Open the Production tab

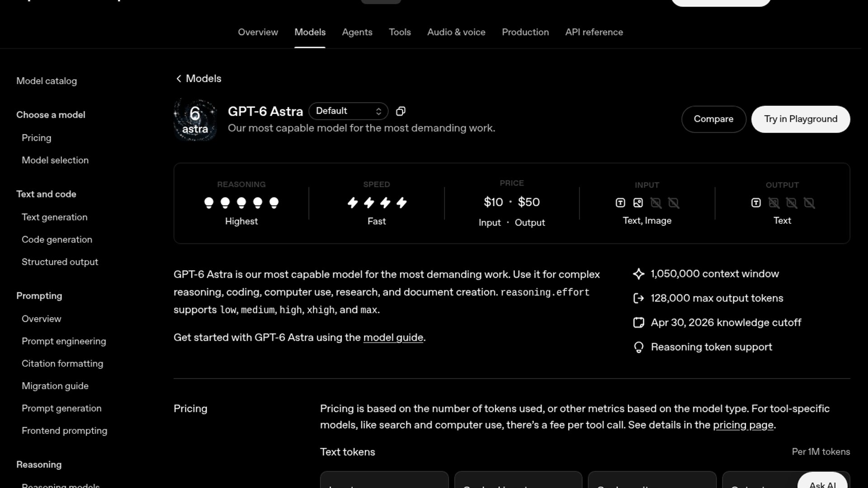[x=525, y=32]
